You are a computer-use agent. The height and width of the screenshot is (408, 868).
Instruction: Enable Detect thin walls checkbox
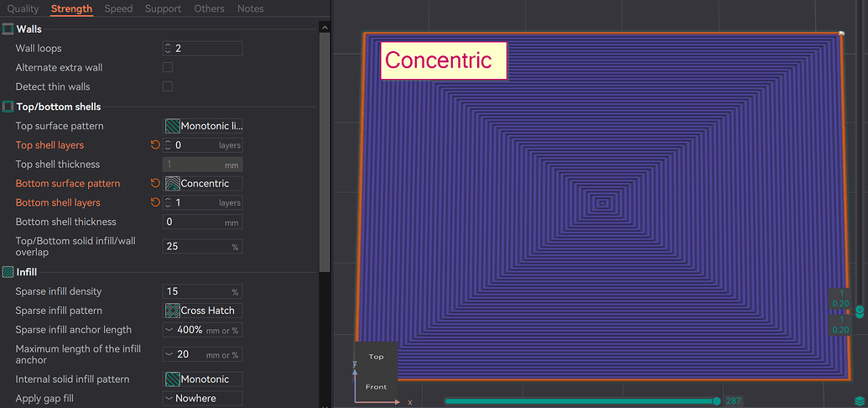[x=167, y=86]
